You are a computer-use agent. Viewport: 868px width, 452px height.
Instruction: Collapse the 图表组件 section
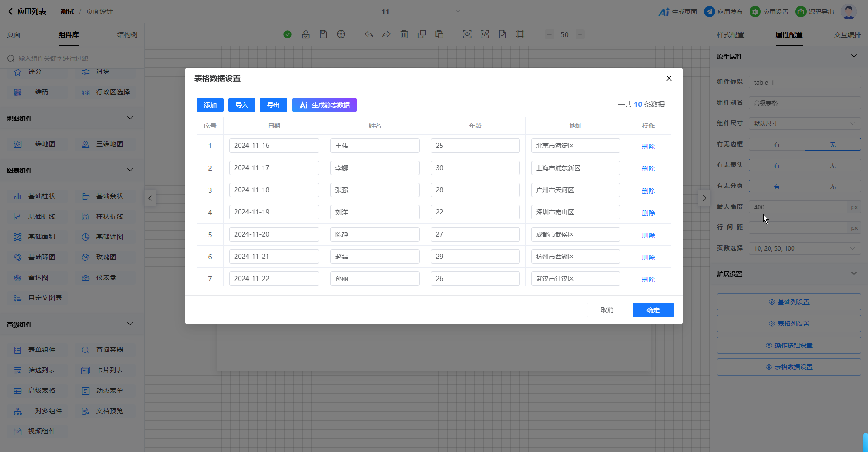(130, 170)
